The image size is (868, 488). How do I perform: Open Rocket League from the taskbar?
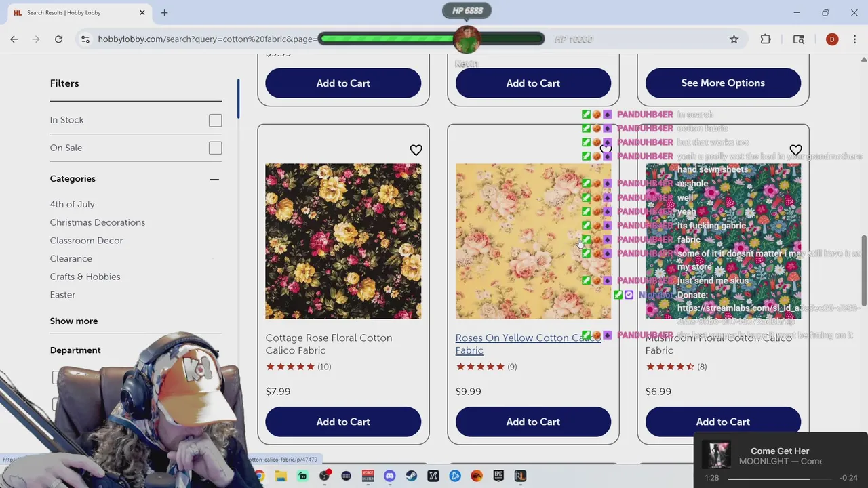tap(520, 476)
